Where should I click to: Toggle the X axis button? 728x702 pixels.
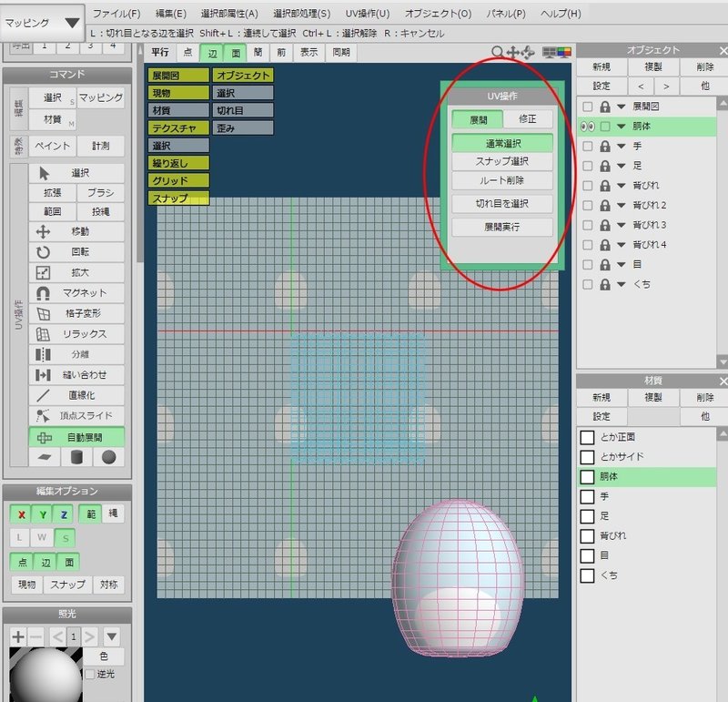tap(21, 514)
